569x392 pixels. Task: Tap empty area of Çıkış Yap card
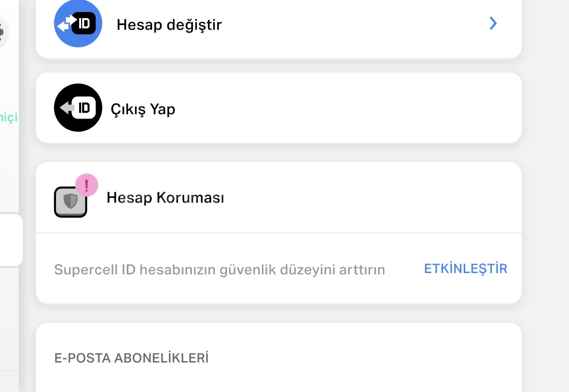pos(345,108)
